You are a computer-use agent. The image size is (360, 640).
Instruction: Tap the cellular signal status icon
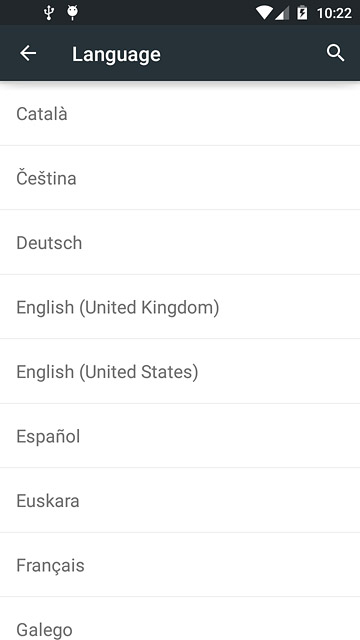(x=282, y=13)
